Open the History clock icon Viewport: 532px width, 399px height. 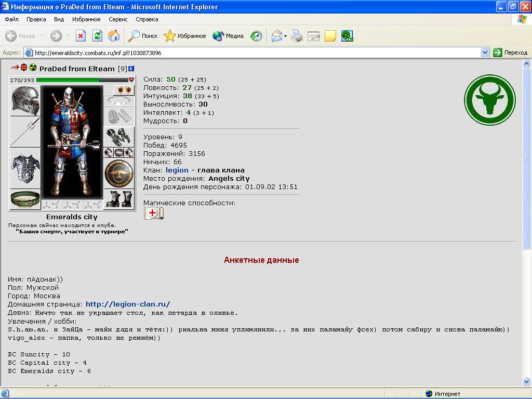pos(256,36)
